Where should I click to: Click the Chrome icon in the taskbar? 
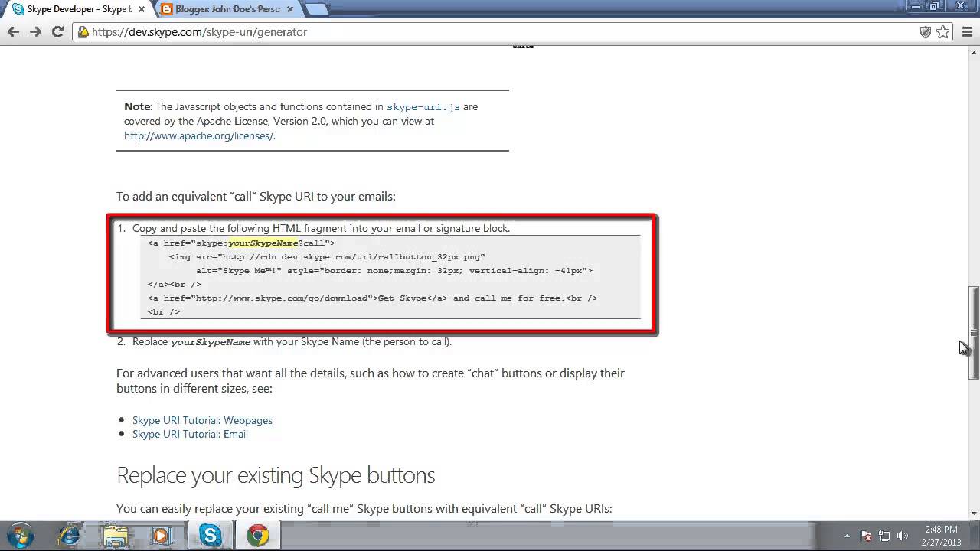(258, 535)
